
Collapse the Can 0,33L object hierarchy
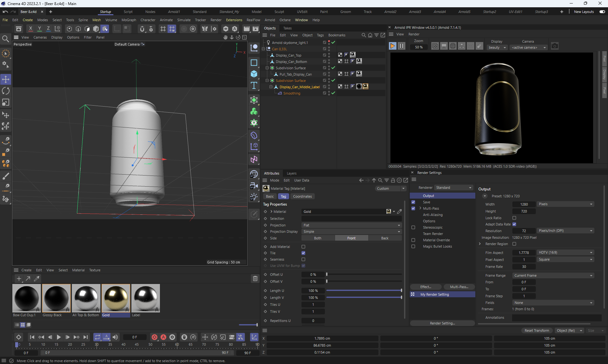tap(263, 49)
